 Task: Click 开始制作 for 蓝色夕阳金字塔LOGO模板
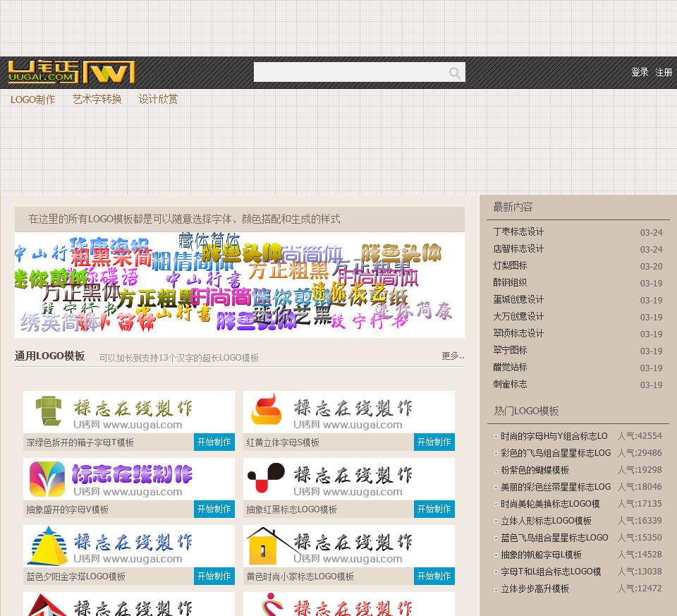pyautogui.click(x=214, y=576)
